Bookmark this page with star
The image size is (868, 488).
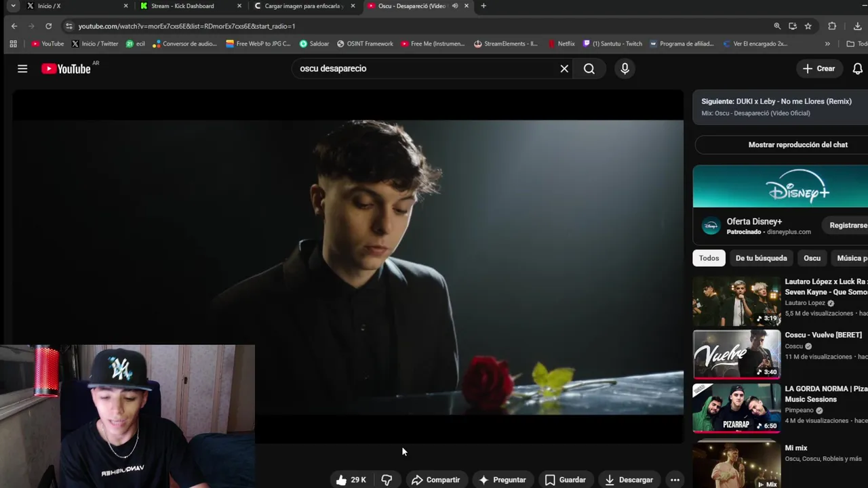click(x=808, y=26)
